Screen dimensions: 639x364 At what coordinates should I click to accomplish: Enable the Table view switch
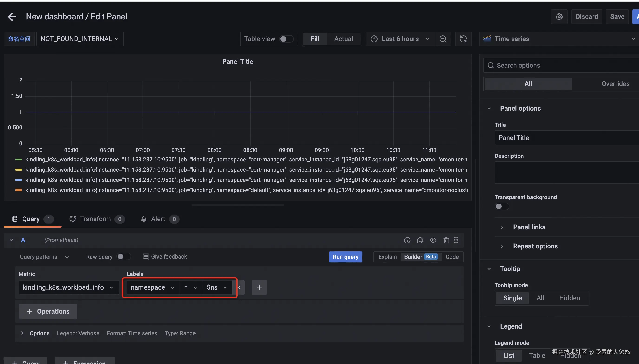pyautogui.click(x=286, y=39)
